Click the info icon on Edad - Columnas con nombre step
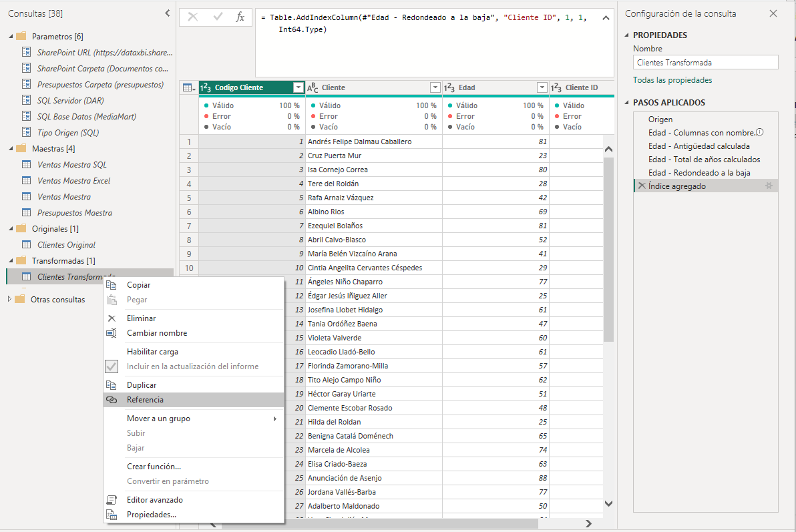The image size is (796, 532). (759, 132)
